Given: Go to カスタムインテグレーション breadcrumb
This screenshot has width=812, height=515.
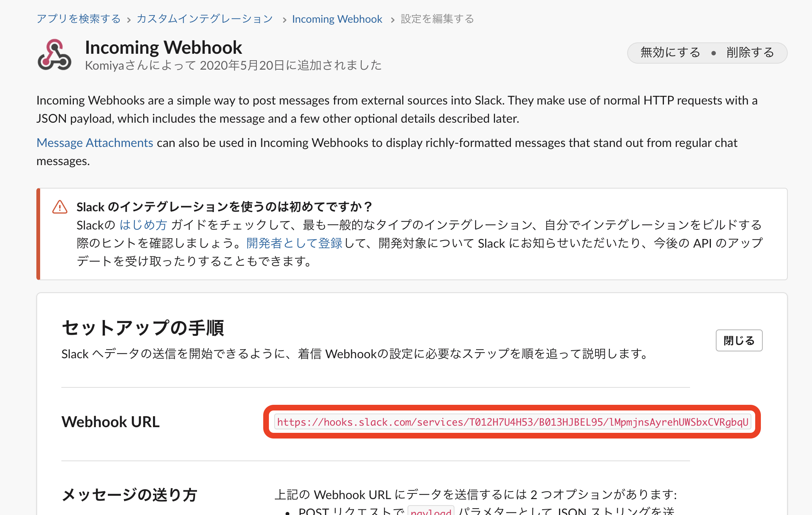Looking at the screenshot, I should coord(205,19).
